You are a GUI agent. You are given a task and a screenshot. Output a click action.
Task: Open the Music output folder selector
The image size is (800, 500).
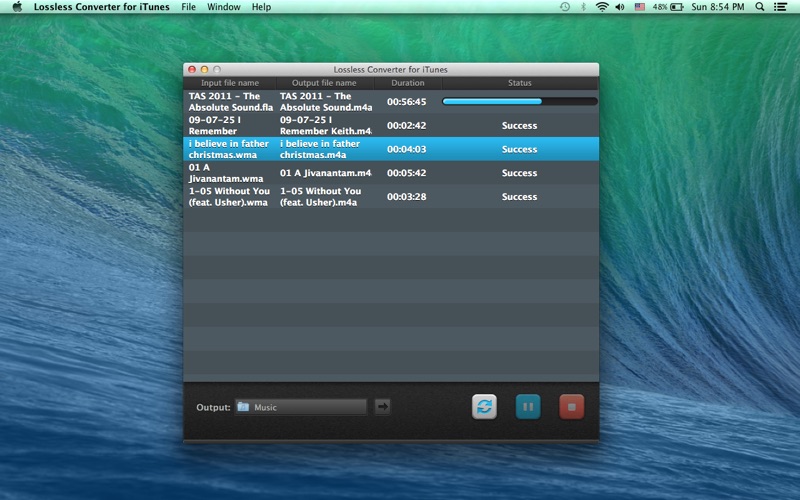301,407
